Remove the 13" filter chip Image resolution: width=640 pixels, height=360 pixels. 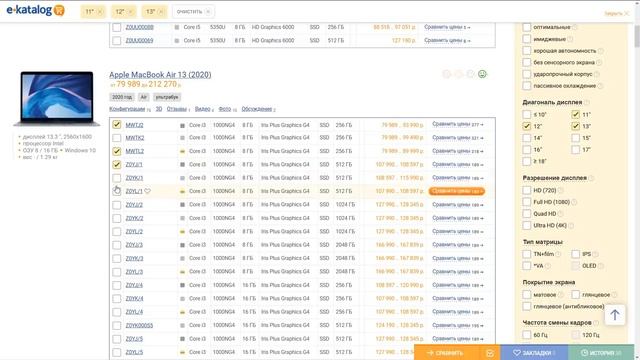(161, 12)
